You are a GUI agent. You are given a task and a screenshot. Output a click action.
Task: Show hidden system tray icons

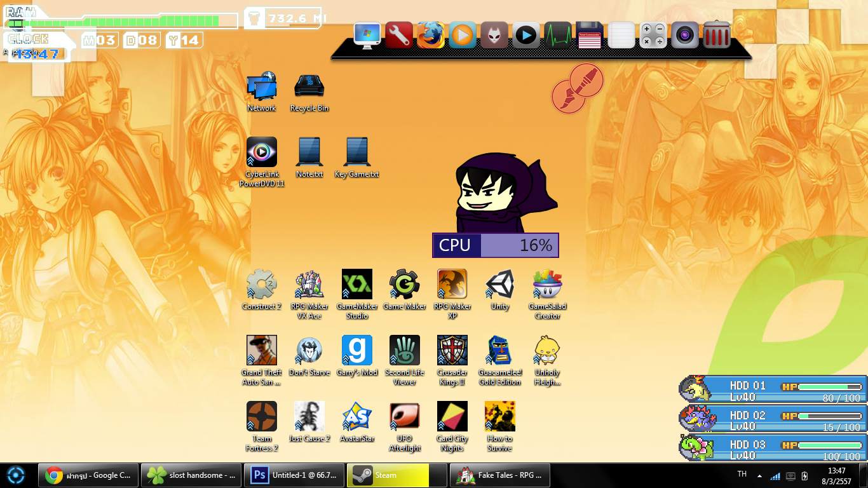(759, 475)
